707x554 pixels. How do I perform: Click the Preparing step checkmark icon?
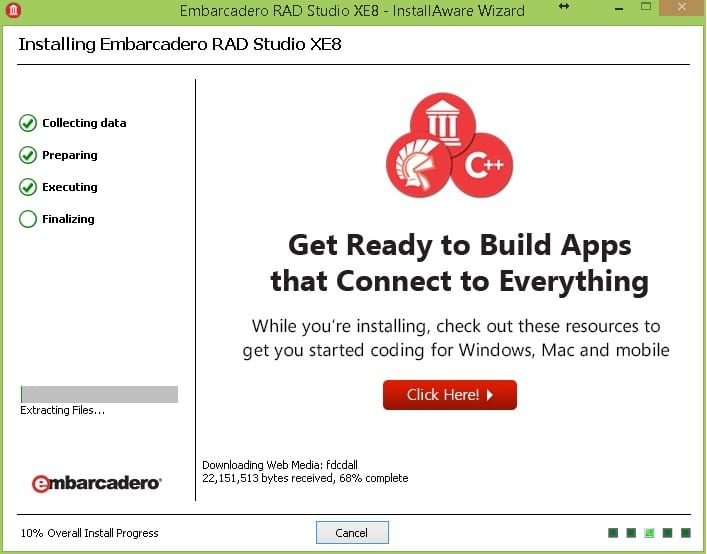[28, 155]
